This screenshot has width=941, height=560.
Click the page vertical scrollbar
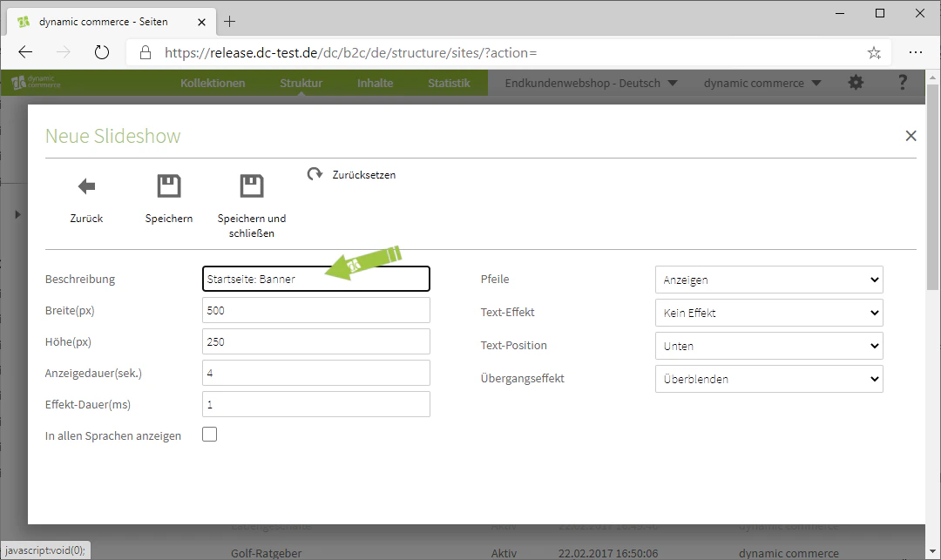[932, 186]
